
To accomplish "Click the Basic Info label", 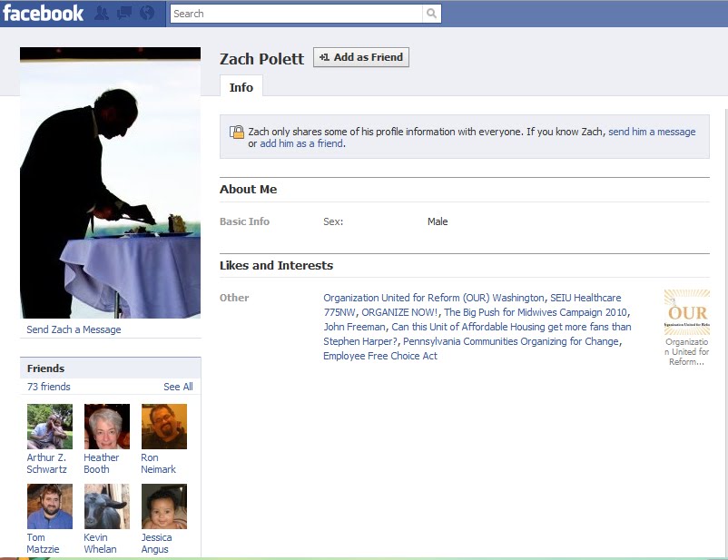I will [244, 221].
